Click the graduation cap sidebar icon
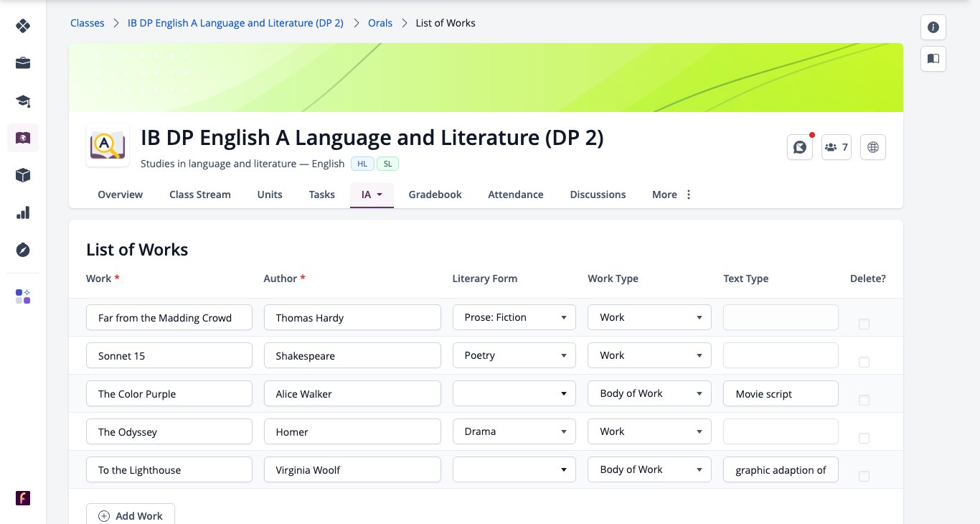This screenshot has height=524, width=980. click(x=23, y=100)
